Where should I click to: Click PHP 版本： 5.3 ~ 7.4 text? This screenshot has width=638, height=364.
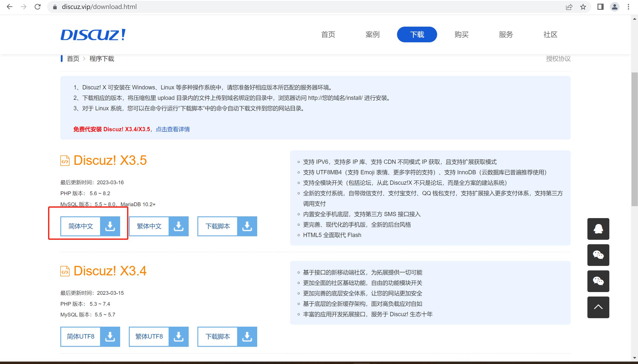[x=85, y=304]
